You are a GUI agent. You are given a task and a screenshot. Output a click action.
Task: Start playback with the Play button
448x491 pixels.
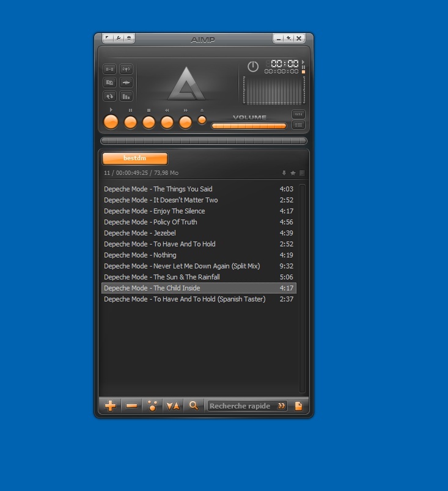click(111, 122)
